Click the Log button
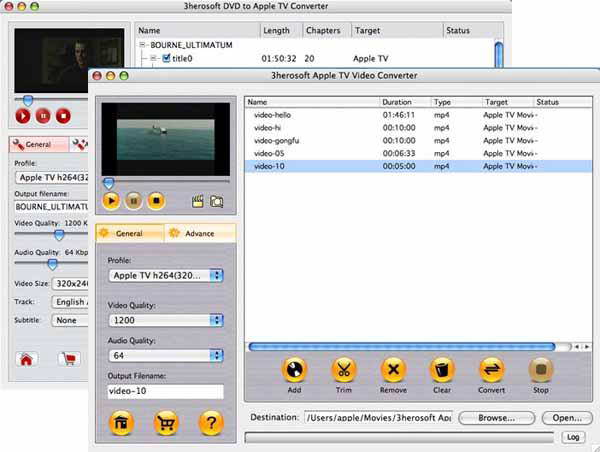Viewport: 600px width, 452px height. point(573,437)
